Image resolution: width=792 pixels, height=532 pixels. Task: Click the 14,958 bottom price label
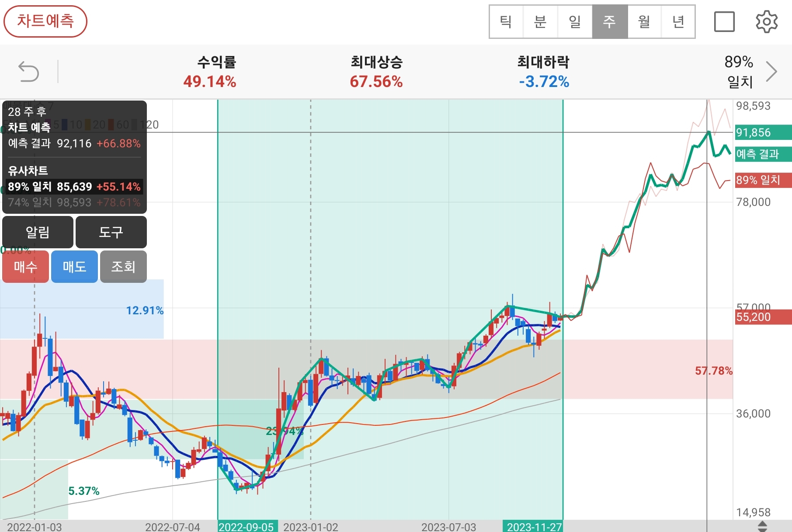[753, 512]
